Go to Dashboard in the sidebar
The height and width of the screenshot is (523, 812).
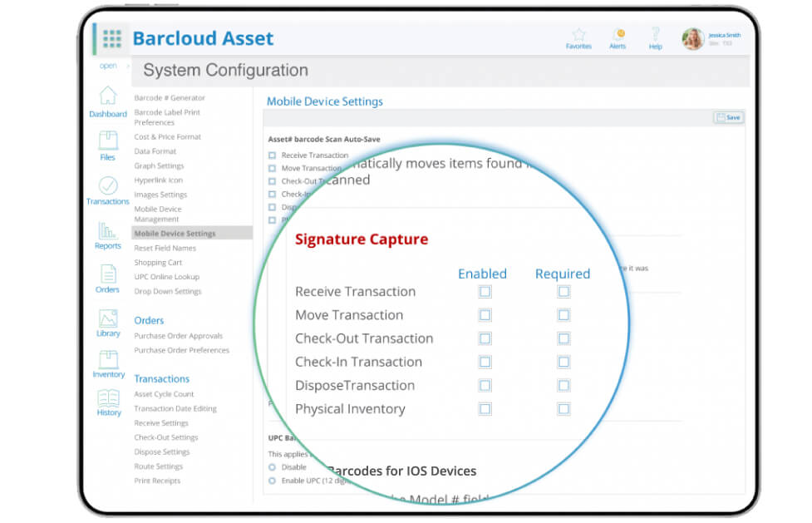108,101
